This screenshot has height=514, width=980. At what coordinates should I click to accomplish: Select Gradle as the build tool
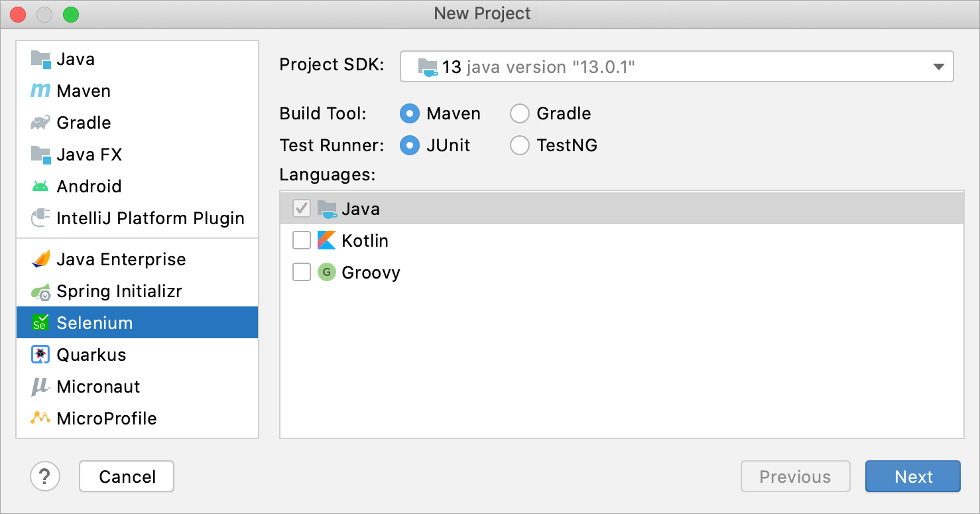point(520,113)
